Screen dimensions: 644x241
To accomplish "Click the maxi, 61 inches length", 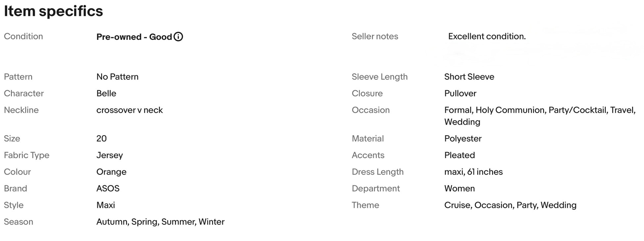I will [x=474, y=172].
